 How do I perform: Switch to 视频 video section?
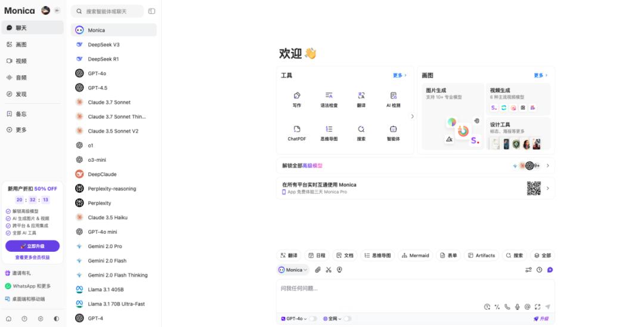[32, 61]
